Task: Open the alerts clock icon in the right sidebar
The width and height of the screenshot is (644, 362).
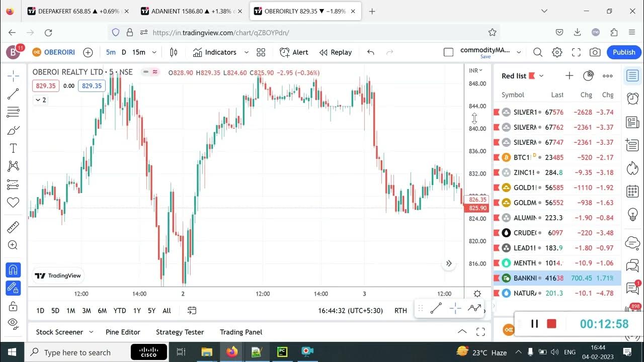Action: coord(633,99)
